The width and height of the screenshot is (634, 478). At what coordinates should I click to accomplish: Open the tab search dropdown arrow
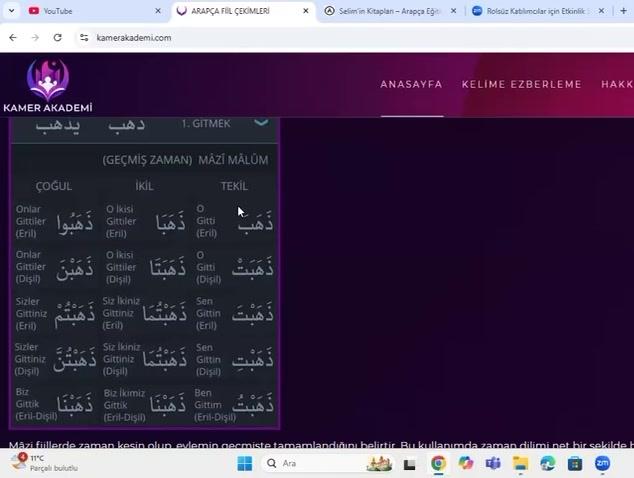[x=11, y=11]
